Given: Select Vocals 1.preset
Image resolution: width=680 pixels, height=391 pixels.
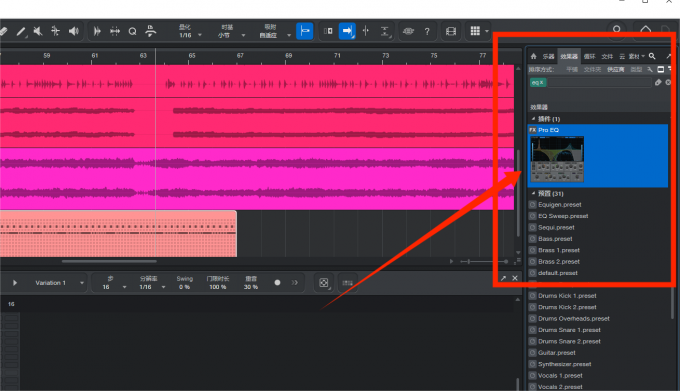Looking at the screenshot, I should [x=560, y=375].
